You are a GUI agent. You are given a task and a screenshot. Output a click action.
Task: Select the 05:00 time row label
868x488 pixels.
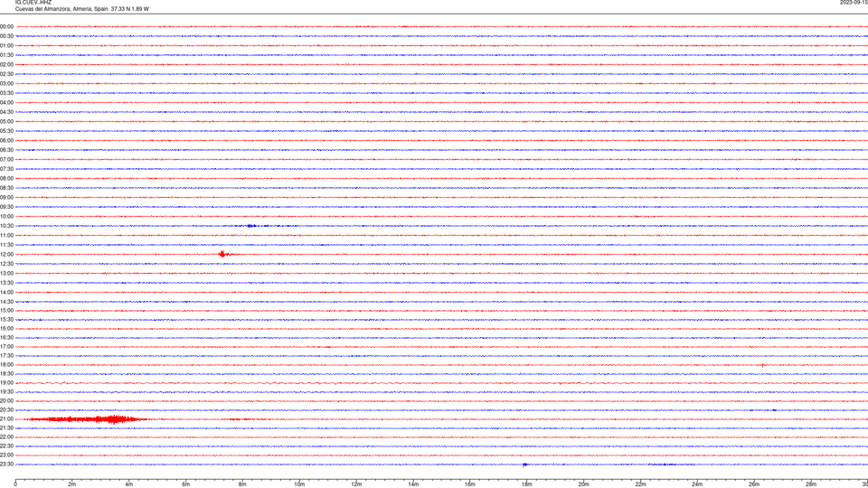tap(6, 121)
